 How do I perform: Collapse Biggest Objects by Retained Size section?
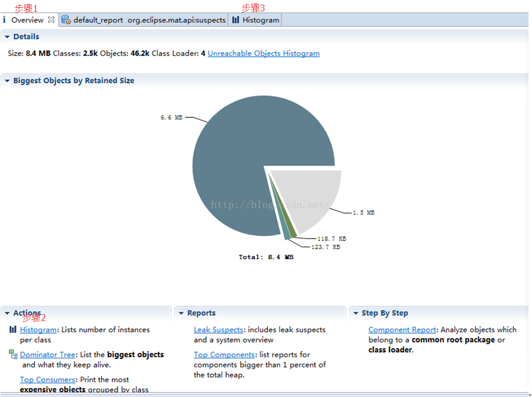(x=7, y=81)
